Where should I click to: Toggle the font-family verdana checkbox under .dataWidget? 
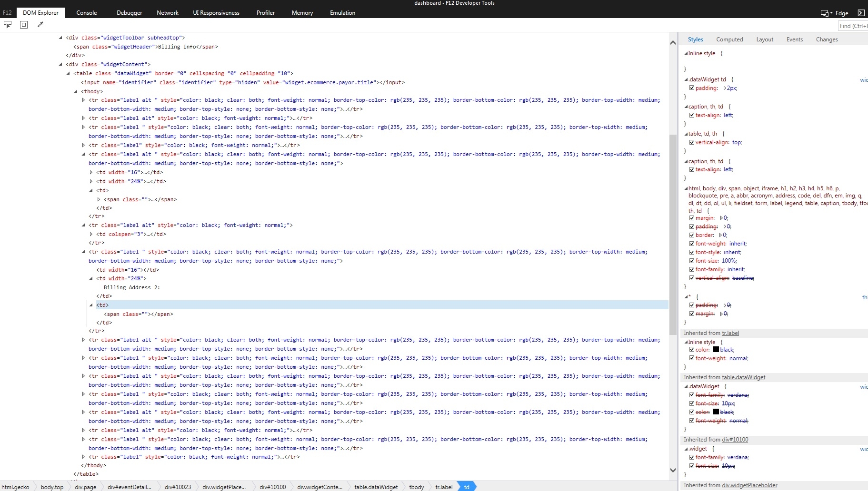[x=692, y=395]
